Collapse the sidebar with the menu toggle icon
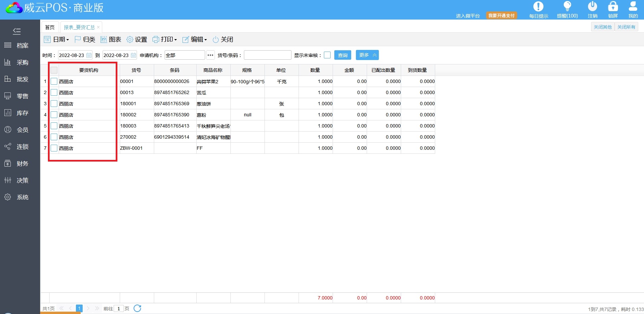The image size is (644, 314). pyautogui.click(x=17, y=31)
